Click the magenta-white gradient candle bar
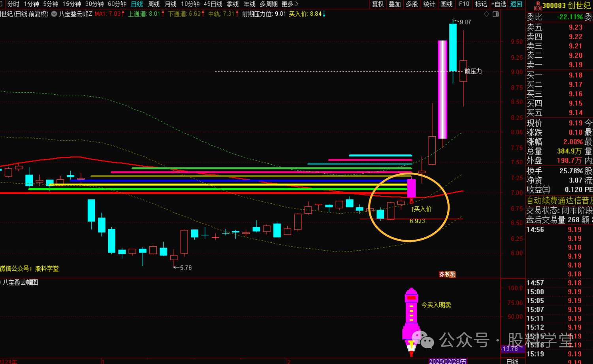 442,89
